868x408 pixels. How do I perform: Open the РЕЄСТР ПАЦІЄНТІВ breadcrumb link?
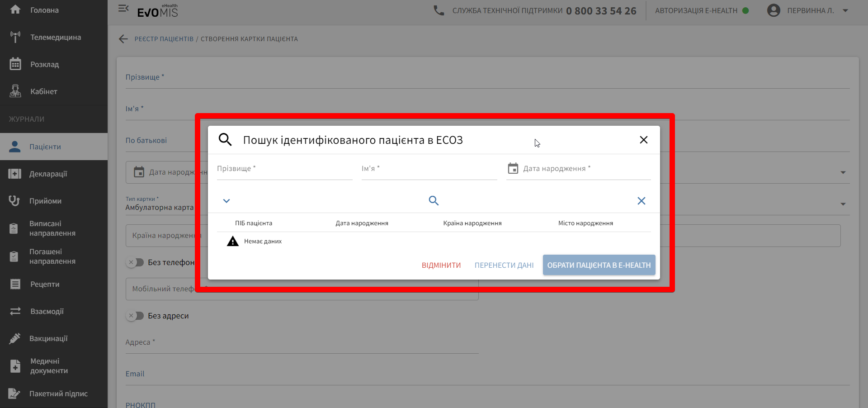[164, 39]
